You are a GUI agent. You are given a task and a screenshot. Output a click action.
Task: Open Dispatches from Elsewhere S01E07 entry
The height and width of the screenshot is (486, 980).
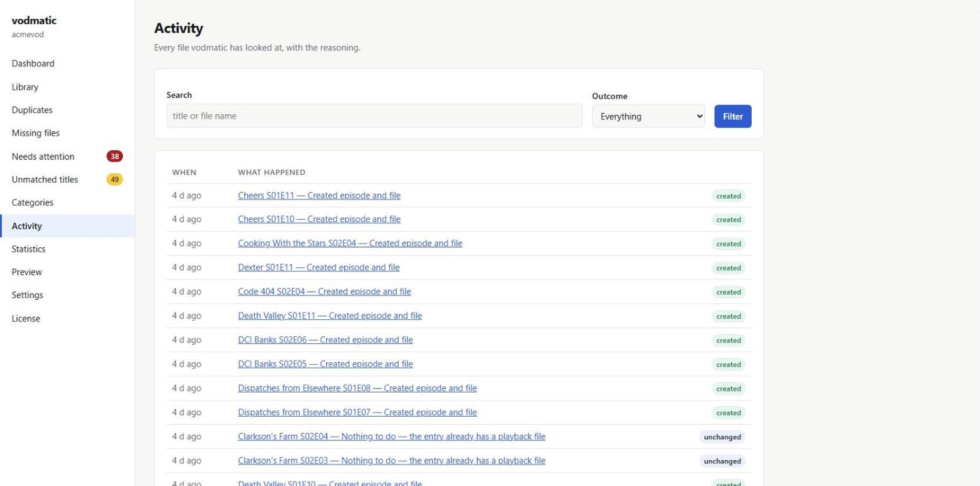coord(357,412)
